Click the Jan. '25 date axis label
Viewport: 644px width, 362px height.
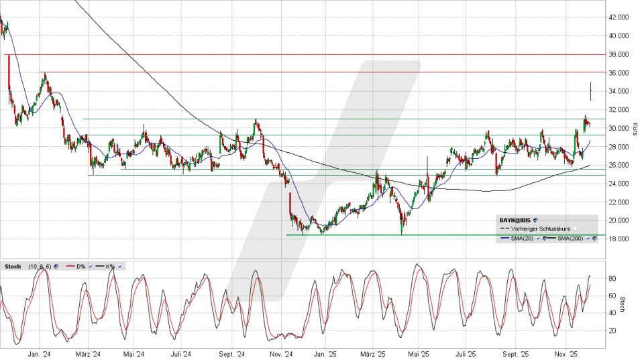coord(325,353)
